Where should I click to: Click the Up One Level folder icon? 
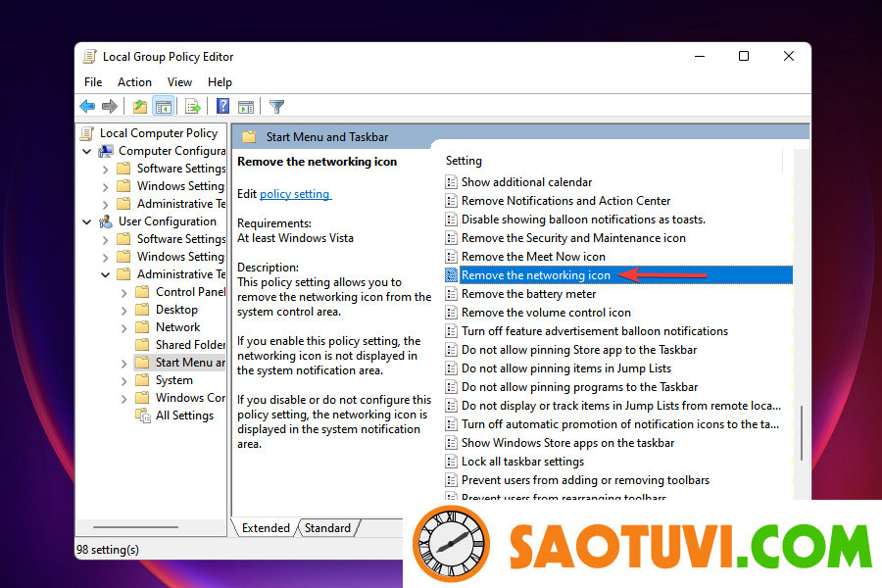click(140, 107)
